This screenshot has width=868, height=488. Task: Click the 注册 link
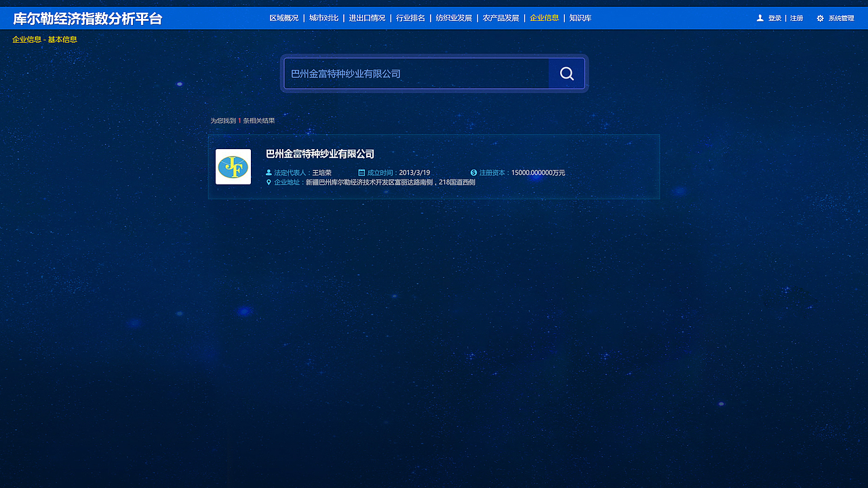tap(796, 18)
